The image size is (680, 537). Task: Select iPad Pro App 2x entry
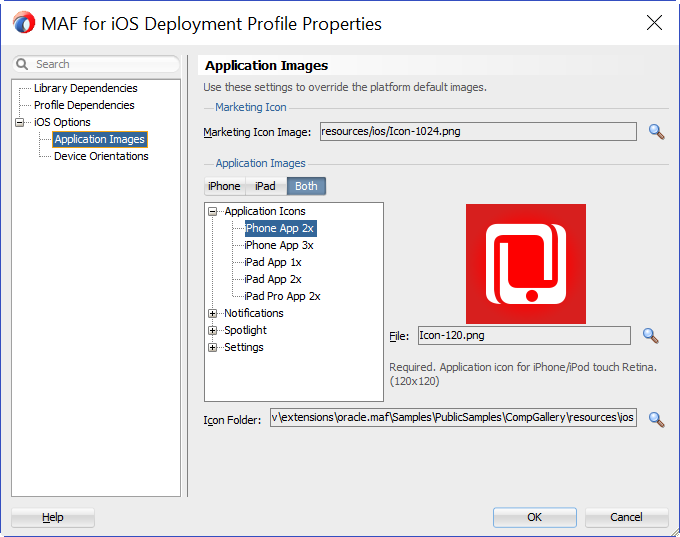click(x=282, y=296)
